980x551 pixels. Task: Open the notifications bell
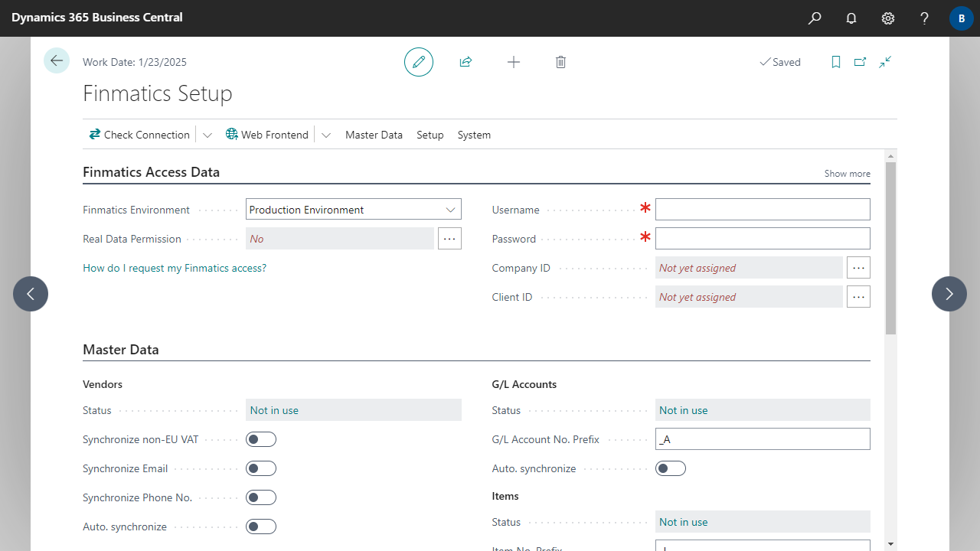[851, 18]
